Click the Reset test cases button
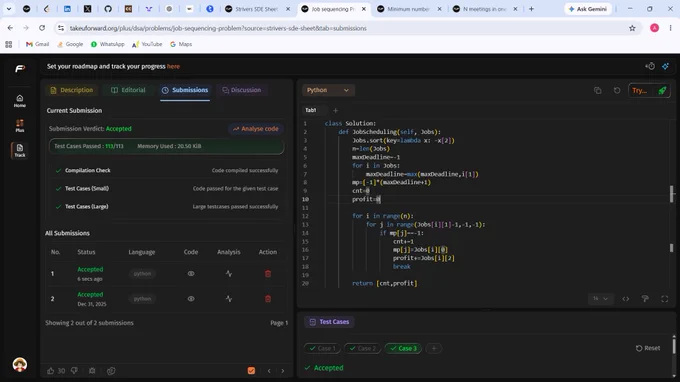 tap(648, 348)
